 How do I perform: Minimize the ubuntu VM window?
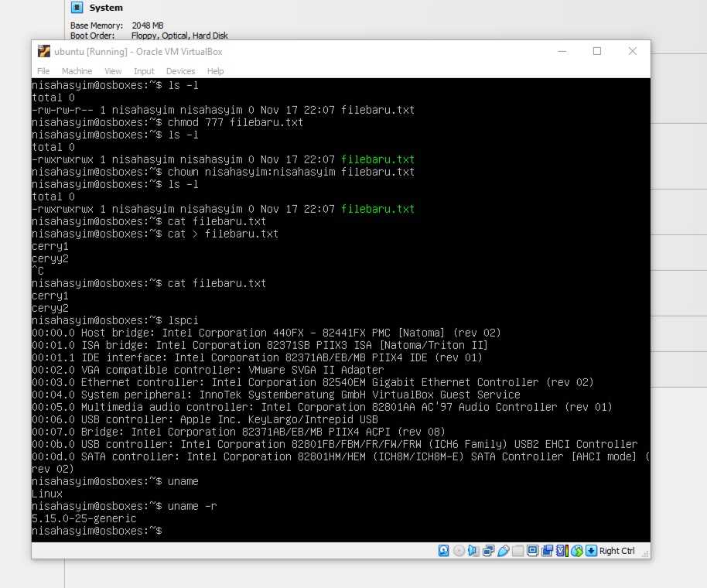click(562, 51)
